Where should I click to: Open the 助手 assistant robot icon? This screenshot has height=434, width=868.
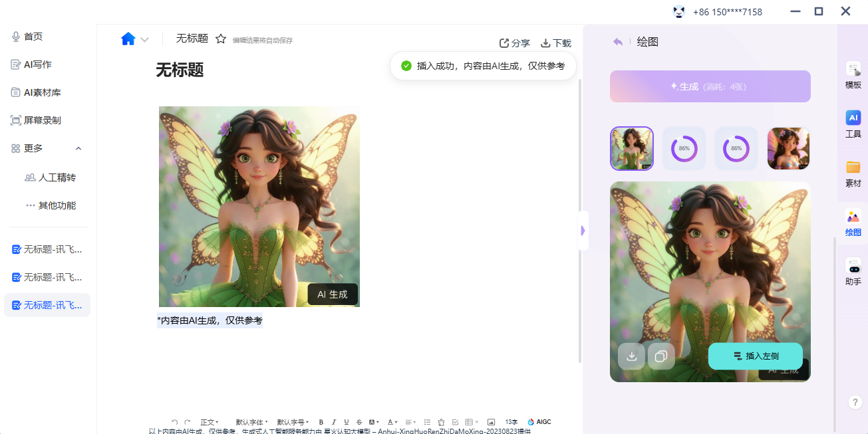853,271
